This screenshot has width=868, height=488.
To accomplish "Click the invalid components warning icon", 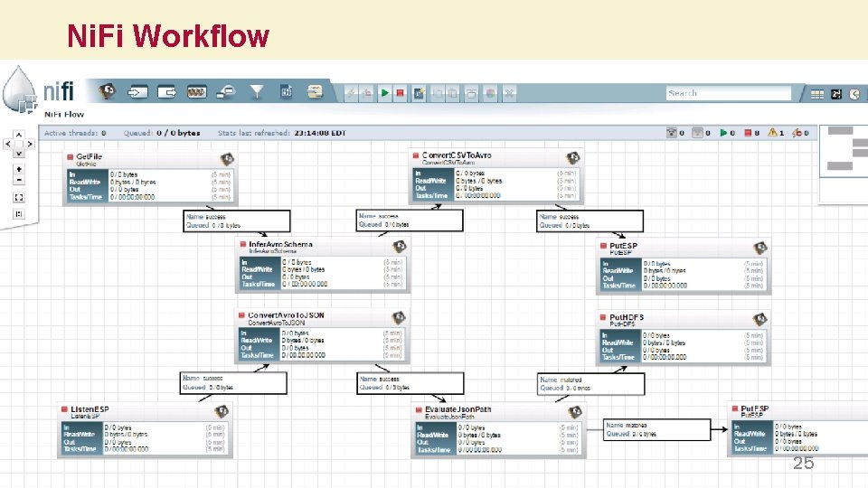I will tap(772, 133).
